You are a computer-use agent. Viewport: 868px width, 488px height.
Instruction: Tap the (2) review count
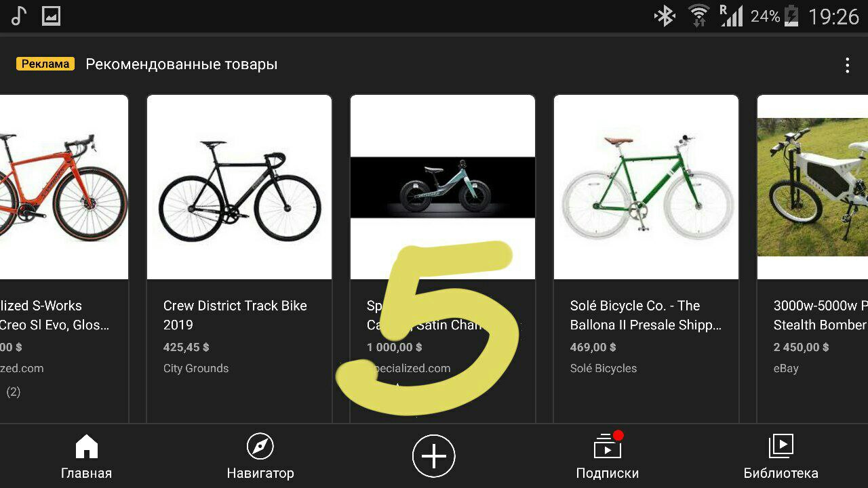click(x=14, y=392)
